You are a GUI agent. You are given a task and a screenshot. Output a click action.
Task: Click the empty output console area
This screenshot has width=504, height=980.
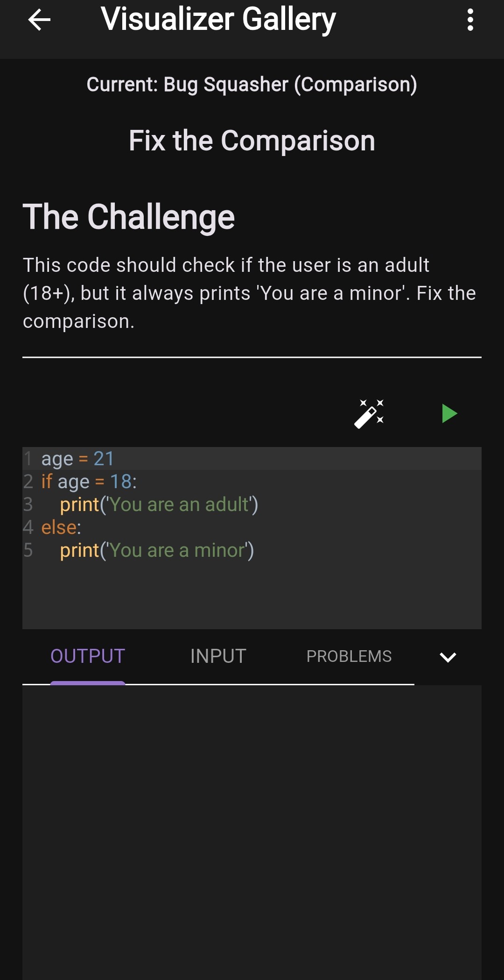pyautogui.click(x=252, y=831)
